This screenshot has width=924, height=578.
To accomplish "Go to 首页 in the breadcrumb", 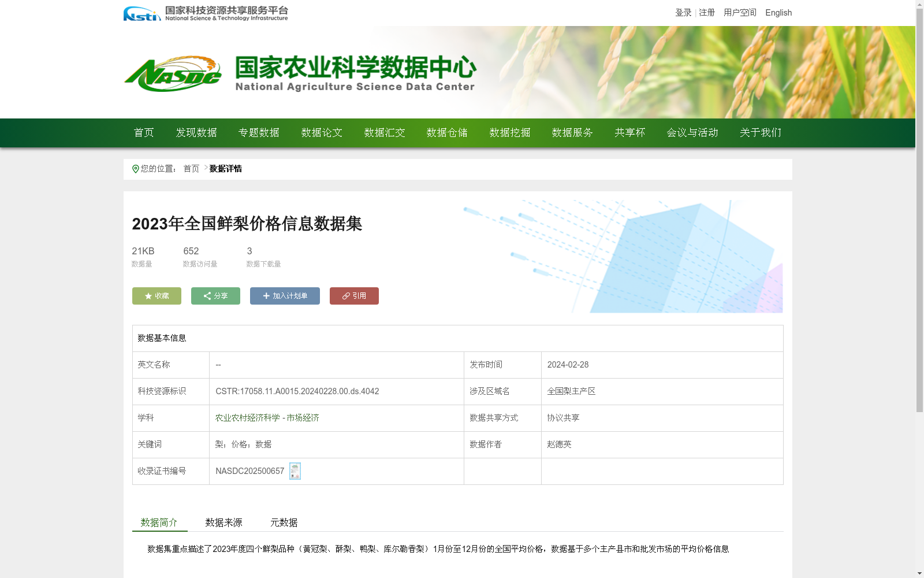I will pyautogui.click(x=191, y=169).
